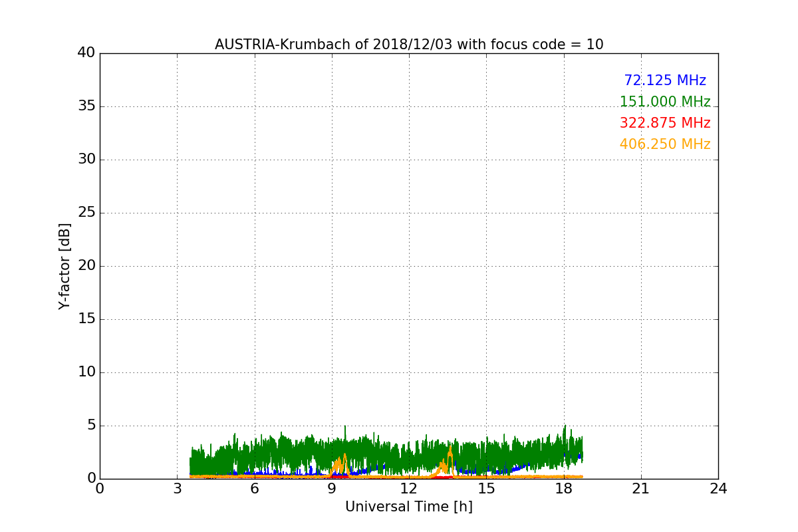Viewport: 798px width, 532px height.
Task: Click y-axis tick label 15
Action: 86,319
